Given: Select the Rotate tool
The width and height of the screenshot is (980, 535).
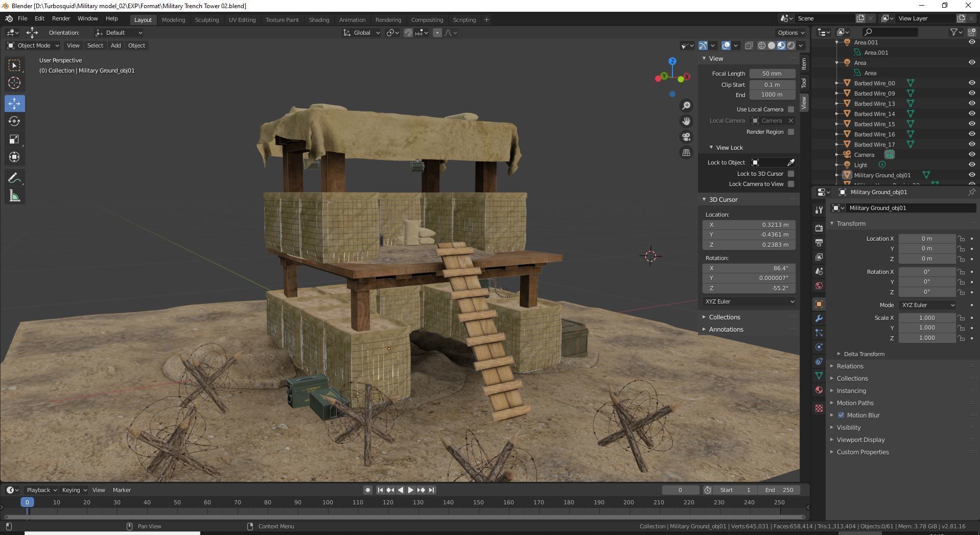Looking at the screenshot, I should [x=14, y=121].
